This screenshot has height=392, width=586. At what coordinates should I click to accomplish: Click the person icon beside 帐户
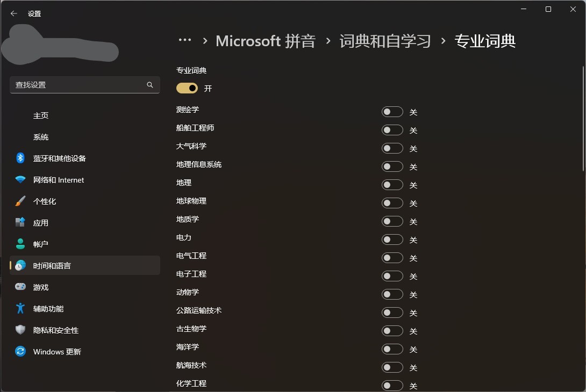click(20, 244)
